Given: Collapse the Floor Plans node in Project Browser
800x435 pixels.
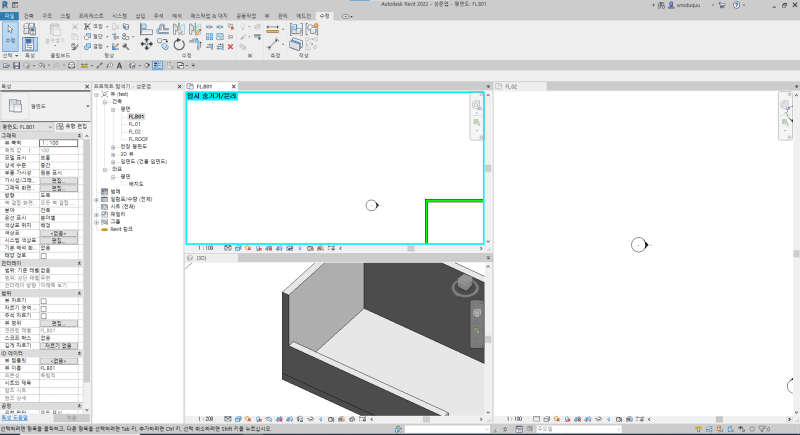Looking at the screenshot, I should (113, 109).
